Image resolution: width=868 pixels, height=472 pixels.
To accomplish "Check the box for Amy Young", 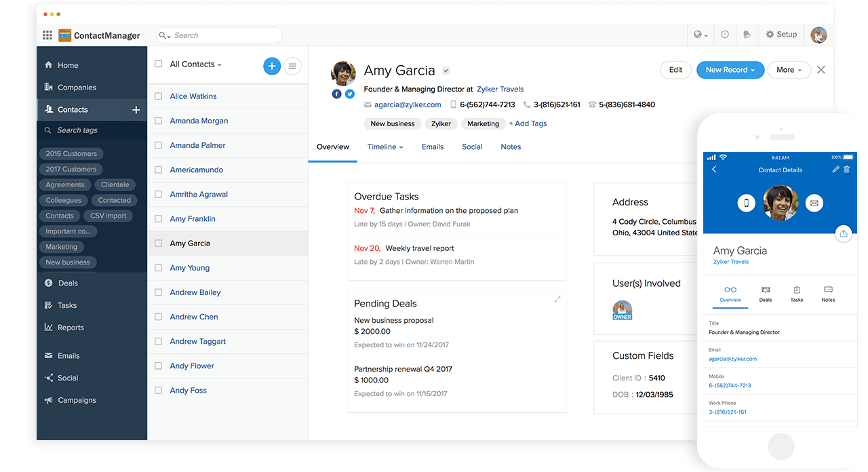I will (x=158, y=268).
